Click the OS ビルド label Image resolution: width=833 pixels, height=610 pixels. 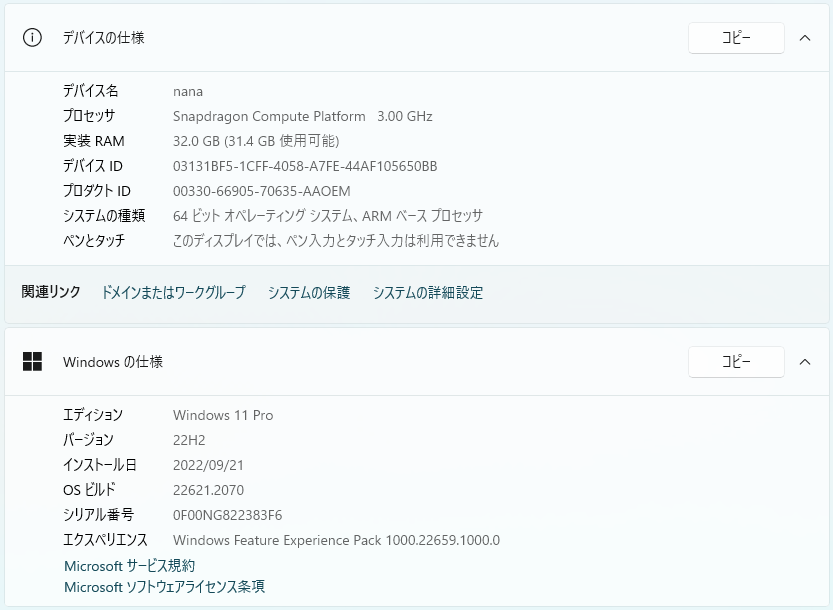(x=89, y=490)
